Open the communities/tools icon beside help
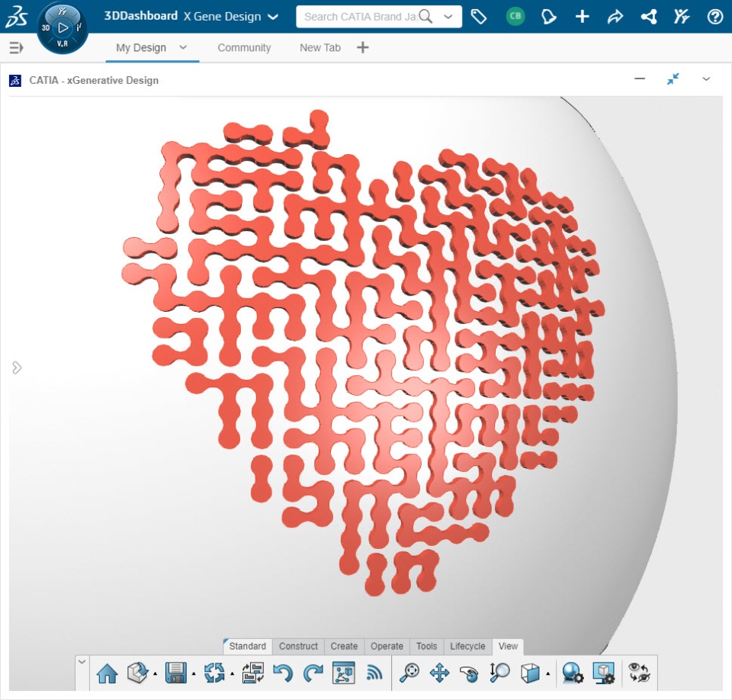 tap(682, 17)
